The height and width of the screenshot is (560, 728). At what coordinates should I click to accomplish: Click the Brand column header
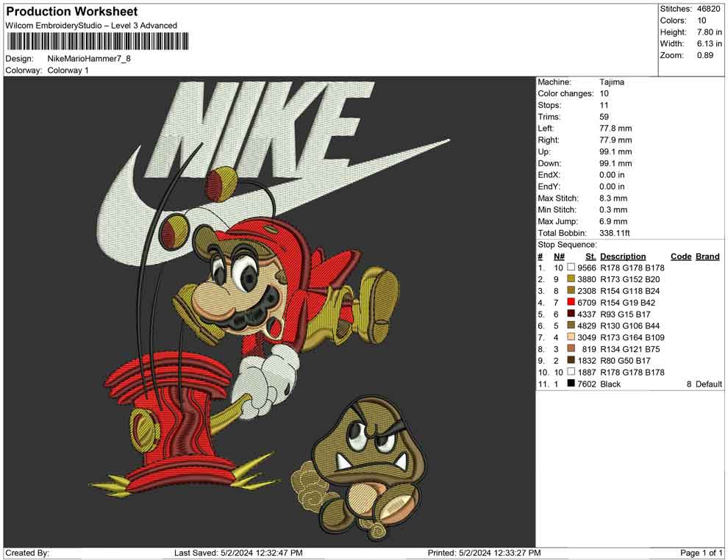(x=707, y=256)
